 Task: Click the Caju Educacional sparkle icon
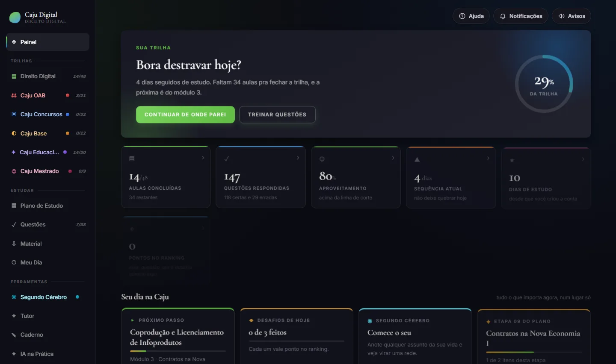[x=14, y=152]
